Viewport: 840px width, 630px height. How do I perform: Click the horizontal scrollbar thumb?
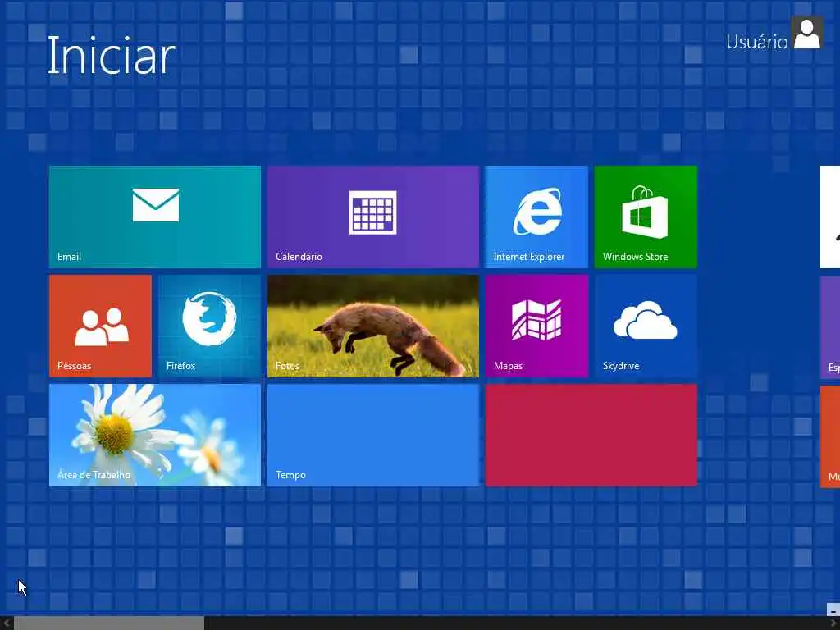pyautogui.click(x=109, y=623)
